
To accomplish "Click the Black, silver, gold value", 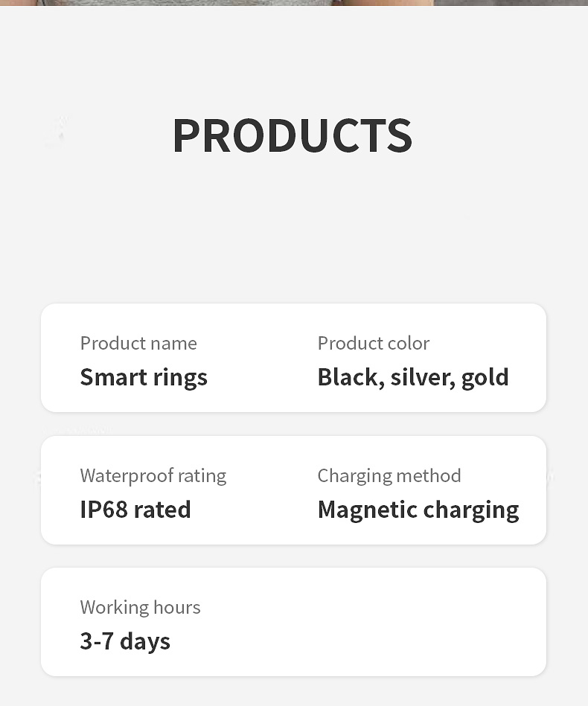I will click(x=413, y=377).
